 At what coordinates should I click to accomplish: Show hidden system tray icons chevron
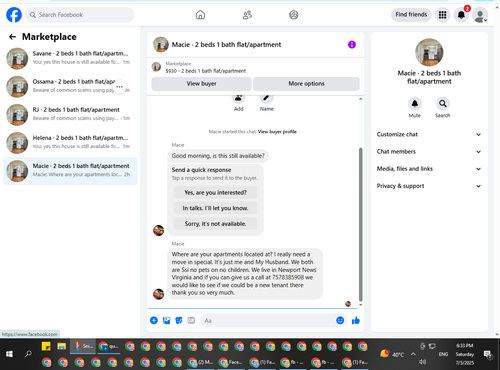(413, 354)
